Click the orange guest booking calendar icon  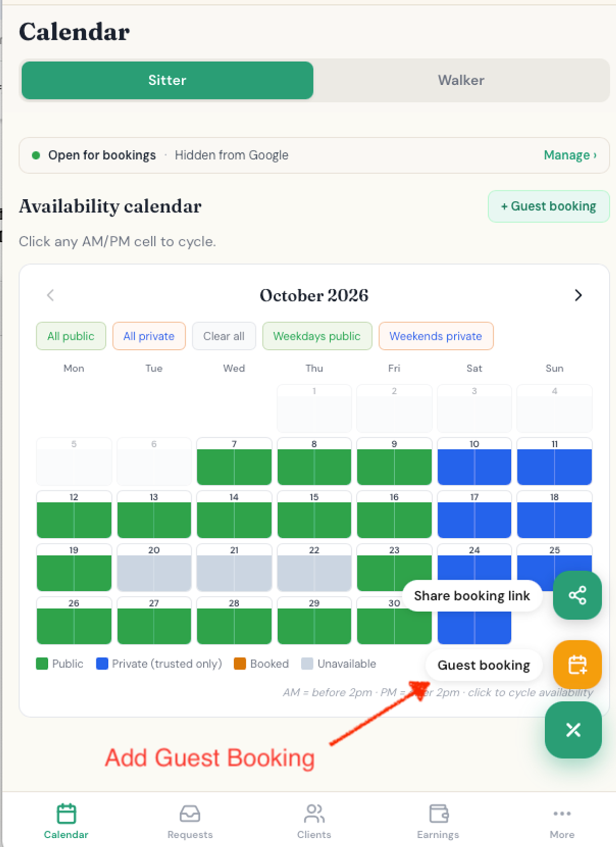pos(577,665)
